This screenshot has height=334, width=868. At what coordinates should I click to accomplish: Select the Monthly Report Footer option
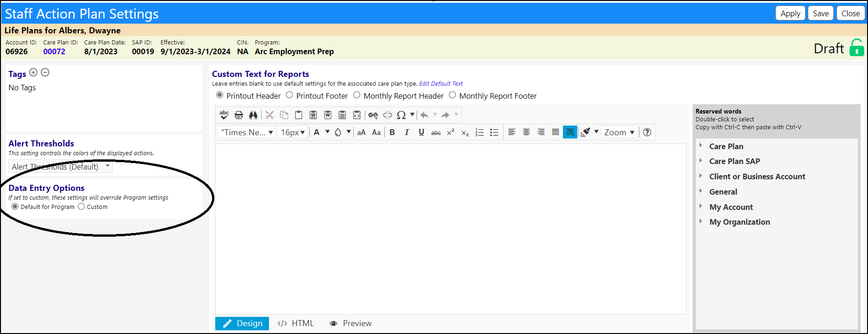coord(452,95)
